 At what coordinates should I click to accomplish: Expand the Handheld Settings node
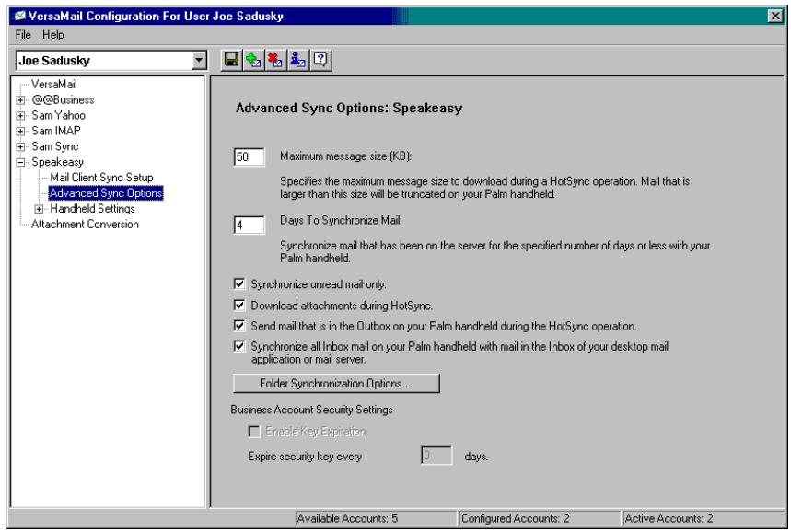coord(39,209)
